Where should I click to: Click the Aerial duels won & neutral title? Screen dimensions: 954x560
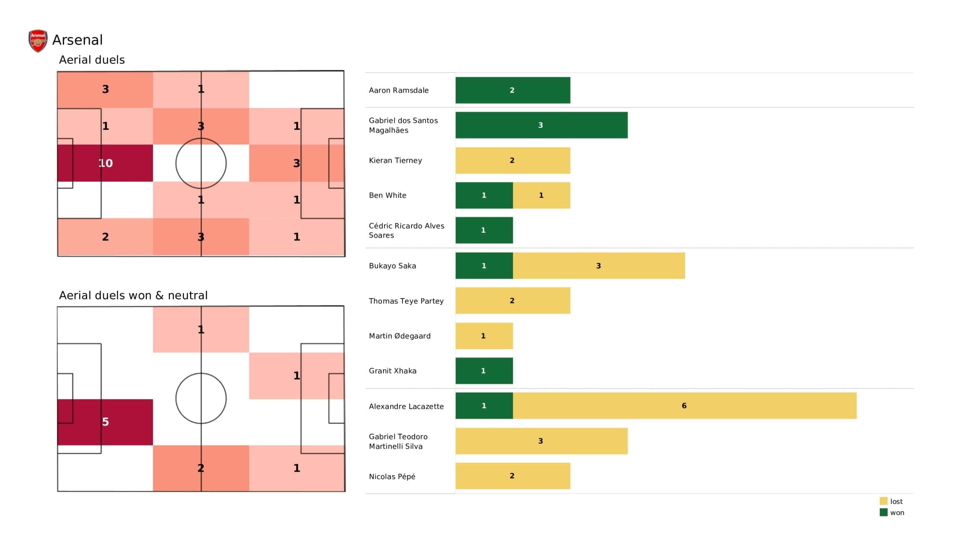tap(133, 295)
